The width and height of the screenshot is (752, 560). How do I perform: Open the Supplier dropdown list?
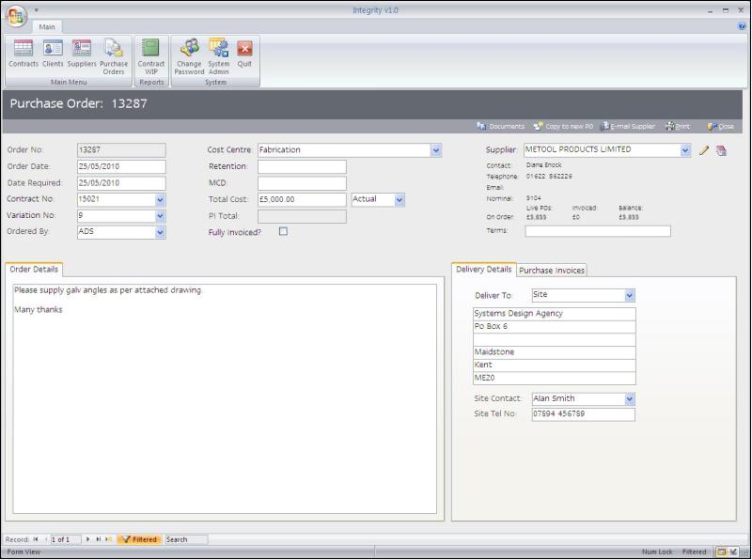[x=685, y=149]
